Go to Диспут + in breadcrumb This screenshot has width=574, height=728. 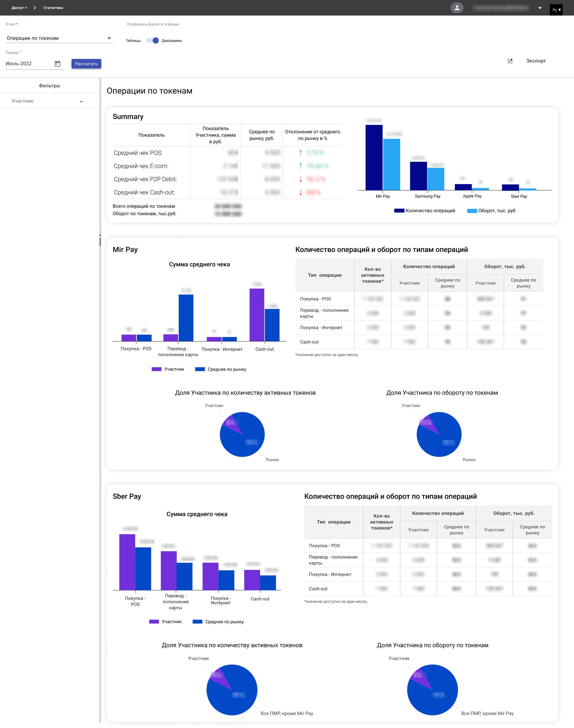pos(19,8)
